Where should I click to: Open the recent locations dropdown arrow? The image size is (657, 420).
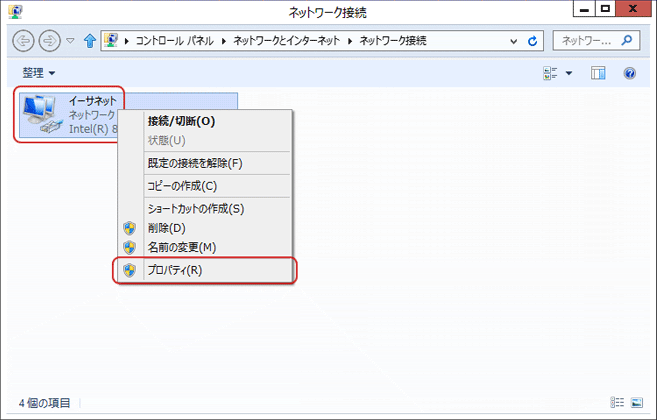pyautogui.click(x=70, y=41)
